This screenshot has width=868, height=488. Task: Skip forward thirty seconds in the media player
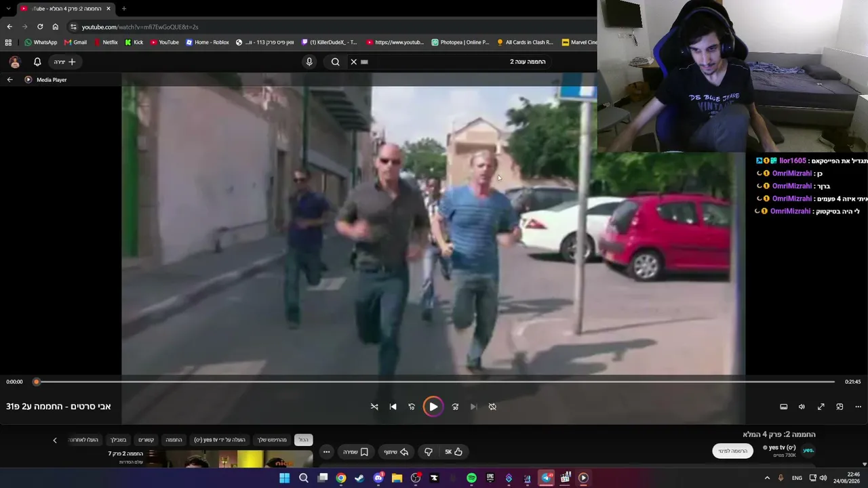[x=455, y=407]
